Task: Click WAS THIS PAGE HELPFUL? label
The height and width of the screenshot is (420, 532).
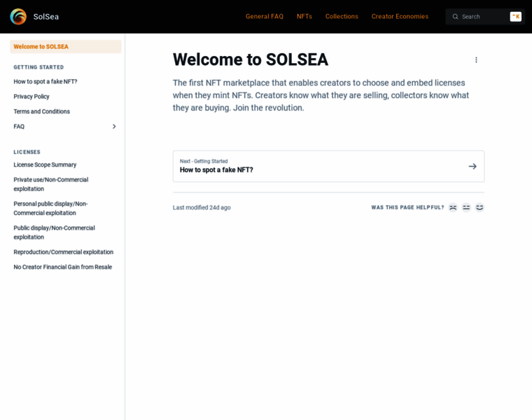Action: point(407,207)
